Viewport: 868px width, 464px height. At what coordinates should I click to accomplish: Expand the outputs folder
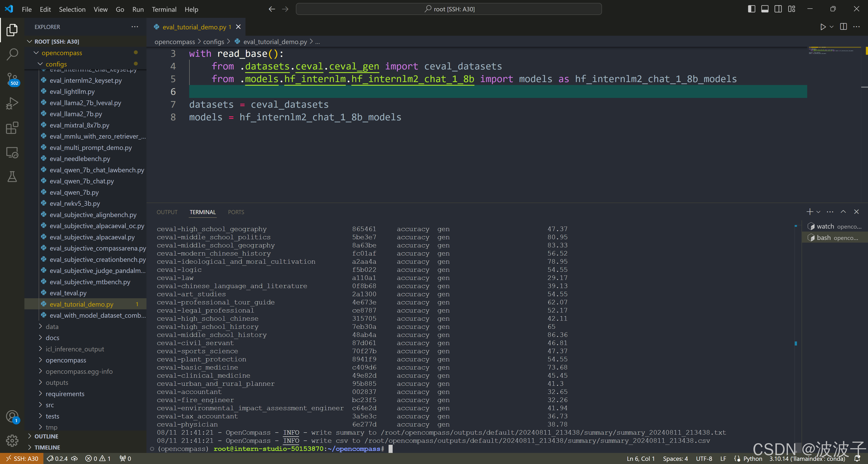coord(57,382)
